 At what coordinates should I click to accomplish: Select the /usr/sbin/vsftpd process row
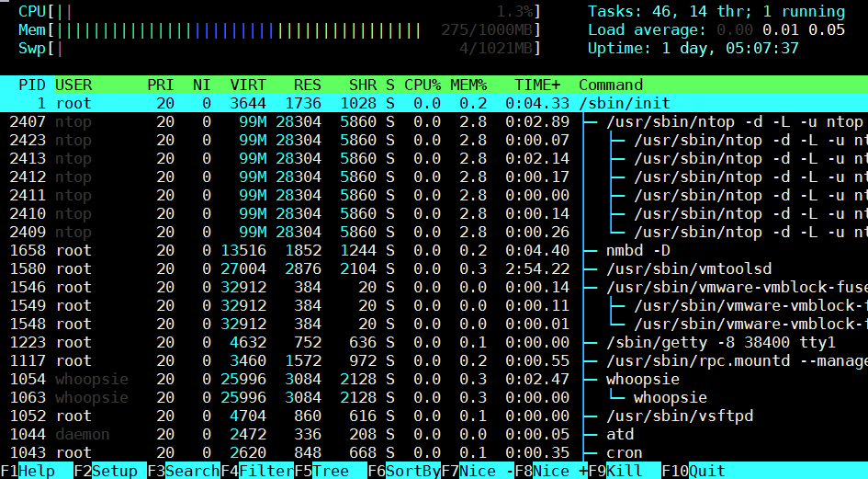coord(434,416)
